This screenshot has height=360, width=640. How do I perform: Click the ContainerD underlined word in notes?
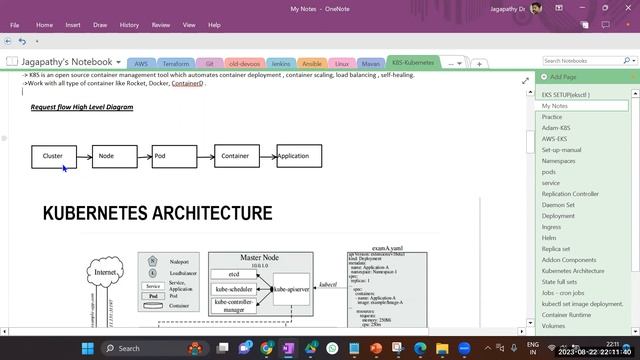(187, 83)
